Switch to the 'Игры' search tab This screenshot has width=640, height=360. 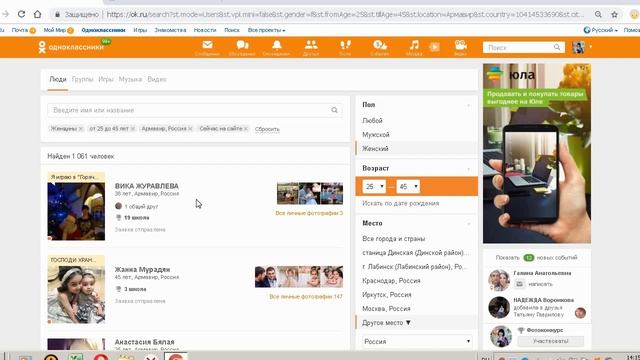coord(106,79)
